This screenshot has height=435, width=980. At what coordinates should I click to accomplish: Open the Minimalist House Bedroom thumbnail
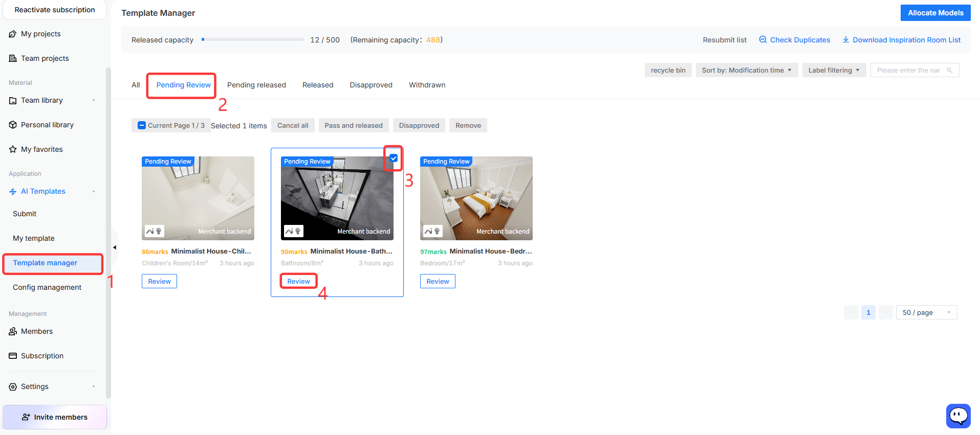coord(476,198)
